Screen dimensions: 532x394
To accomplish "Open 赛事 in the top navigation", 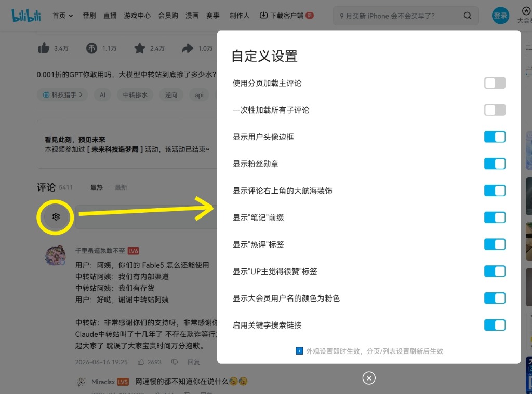I will click(x=212, y=16).
